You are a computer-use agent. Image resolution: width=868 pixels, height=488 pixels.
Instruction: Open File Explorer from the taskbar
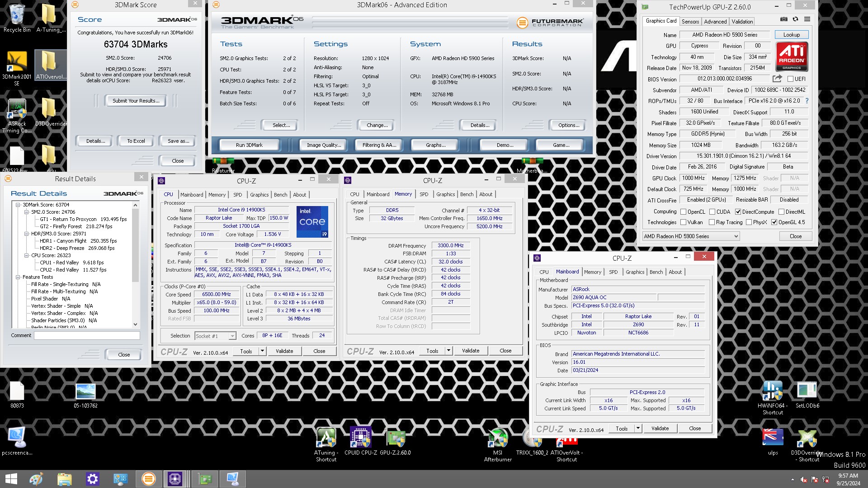click(x=64, y=479)
